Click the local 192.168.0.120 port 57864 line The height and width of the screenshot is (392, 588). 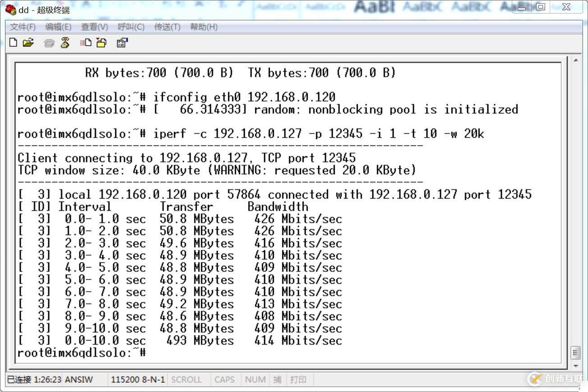(275, 195)
